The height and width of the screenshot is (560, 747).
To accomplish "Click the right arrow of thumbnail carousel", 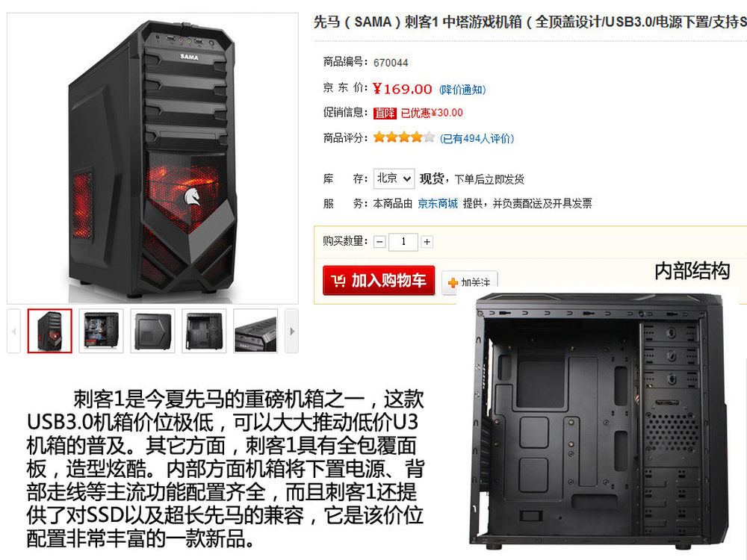I will [291, 331].
